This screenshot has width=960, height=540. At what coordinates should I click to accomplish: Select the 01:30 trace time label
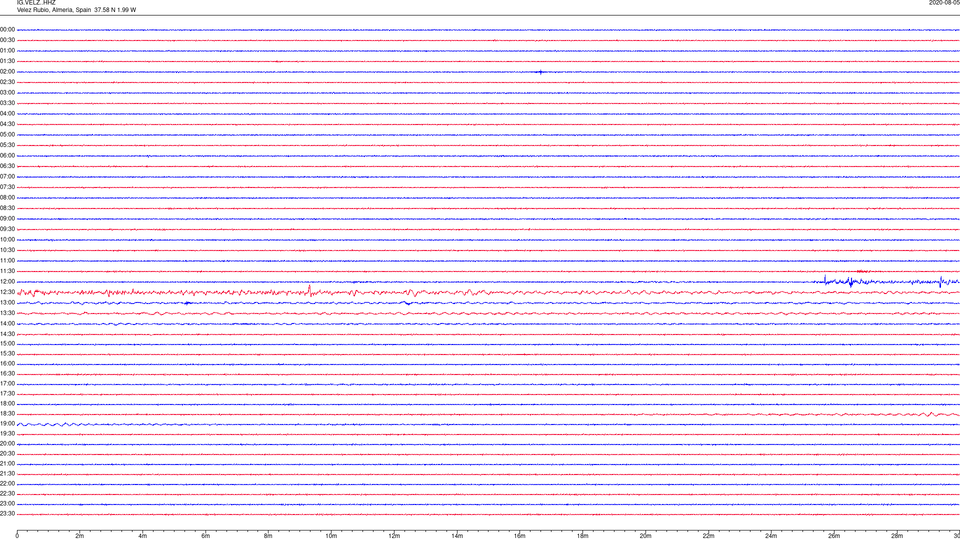tap(7, 61)
